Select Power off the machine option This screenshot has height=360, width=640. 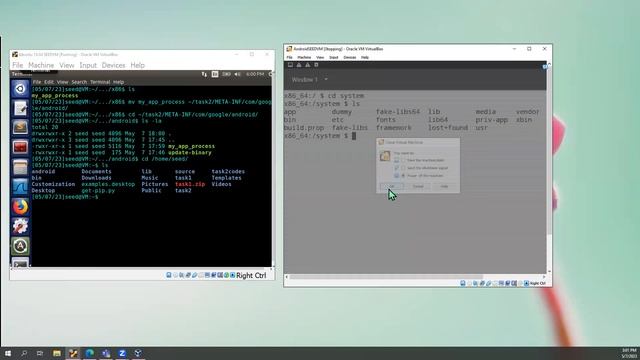pos(422,176)
